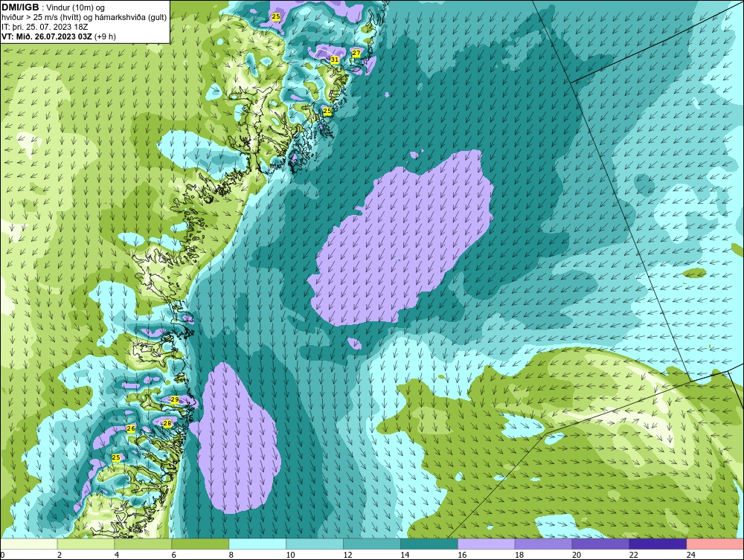The width and height of the screenshot is (744, 560).
Task: Click the pink above-24 m/s legend swatch
Action: [x=714, y=544]
